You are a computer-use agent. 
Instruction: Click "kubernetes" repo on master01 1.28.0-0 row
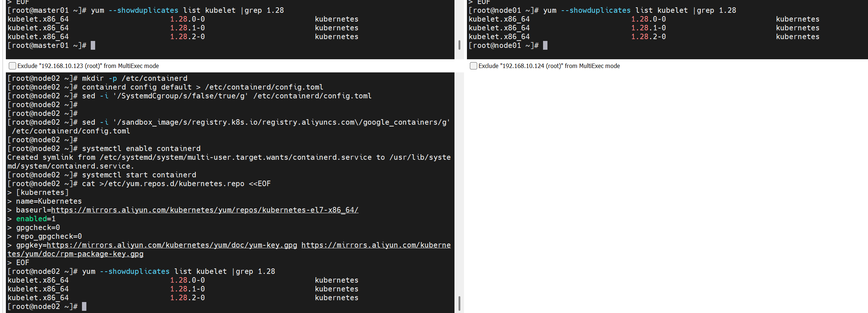(x=337, y=19)
